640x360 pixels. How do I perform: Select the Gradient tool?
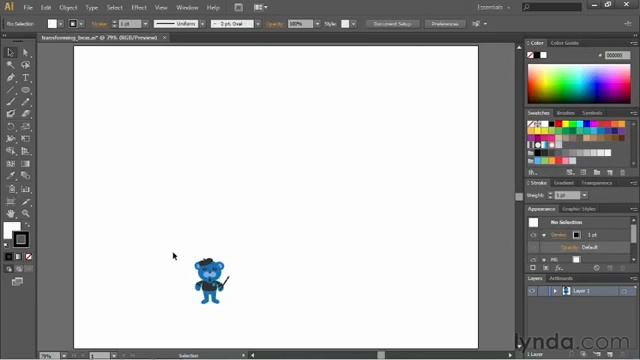click(25, 164)
